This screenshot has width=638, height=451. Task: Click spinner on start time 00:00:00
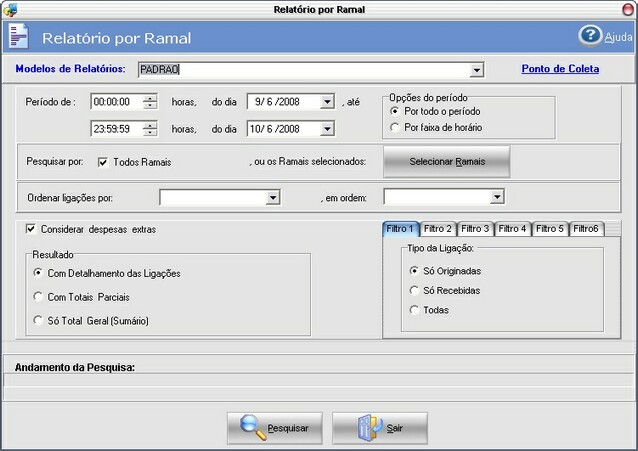tap(150, 102)
